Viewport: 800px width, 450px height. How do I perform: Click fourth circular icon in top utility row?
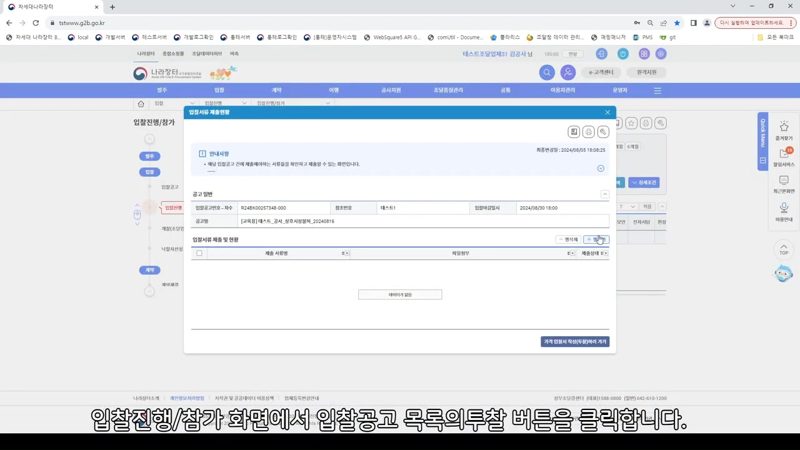[661, 54]
